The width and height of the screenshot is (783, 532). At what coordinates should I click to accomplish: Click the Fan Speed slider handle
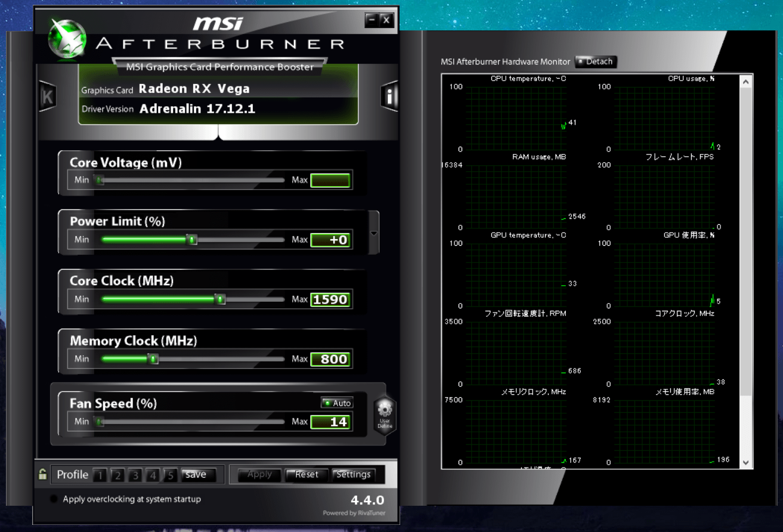click(100, 422)
